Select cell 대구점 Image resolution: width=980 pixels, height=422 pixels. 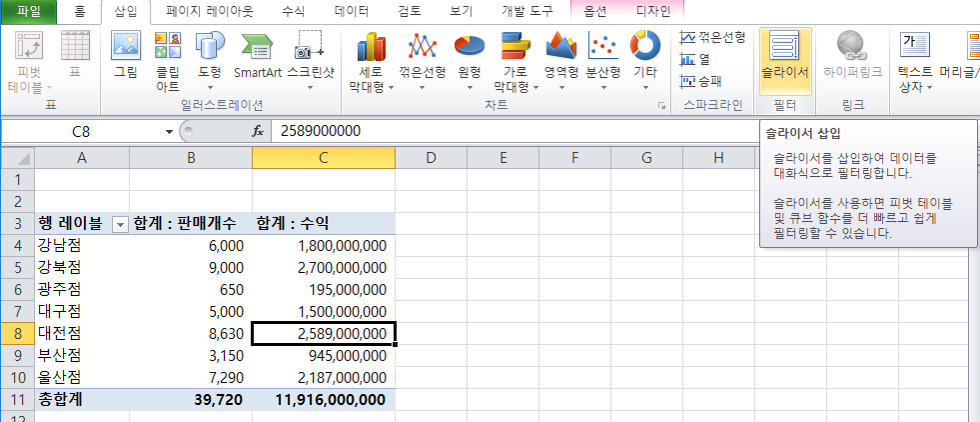point(81,311)
